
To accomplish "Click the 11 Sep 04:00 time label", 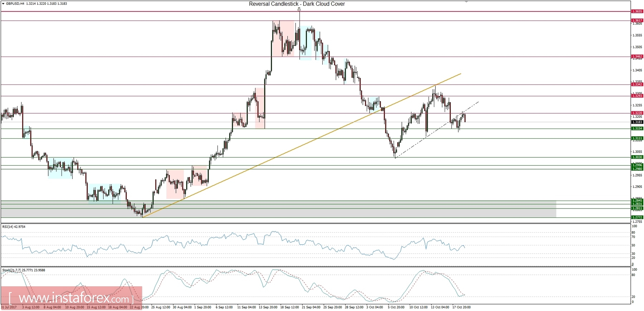I will tap(247, 307).
